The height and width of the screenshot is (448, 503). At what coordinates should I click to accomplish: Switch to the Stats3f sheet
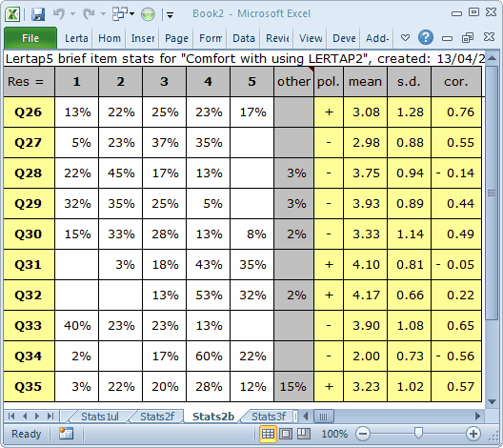(x=269, y=417)
